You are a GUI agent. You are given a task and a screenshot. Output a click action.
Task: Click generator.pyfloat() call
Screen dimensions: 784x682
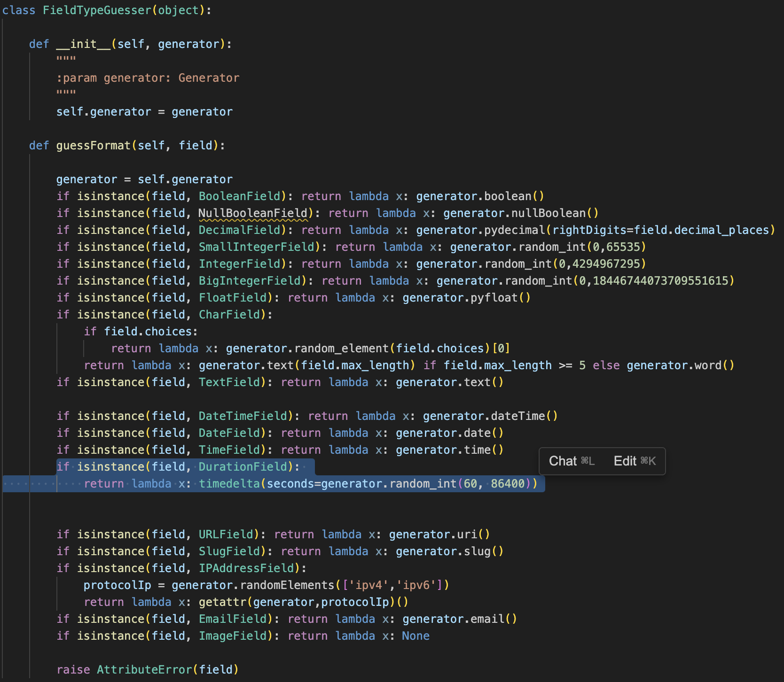467,298
